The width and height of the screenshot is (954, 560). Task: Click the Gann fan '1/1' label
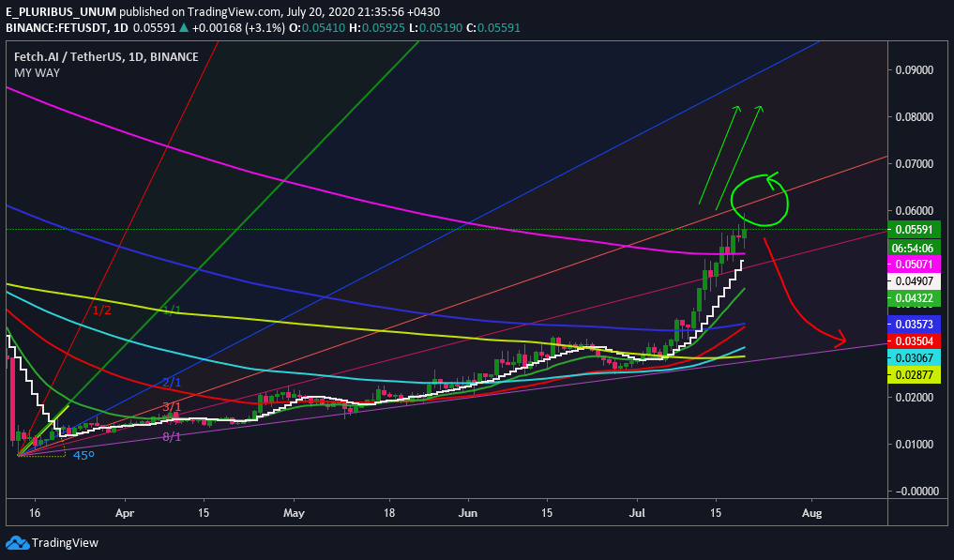pos(172,310)
